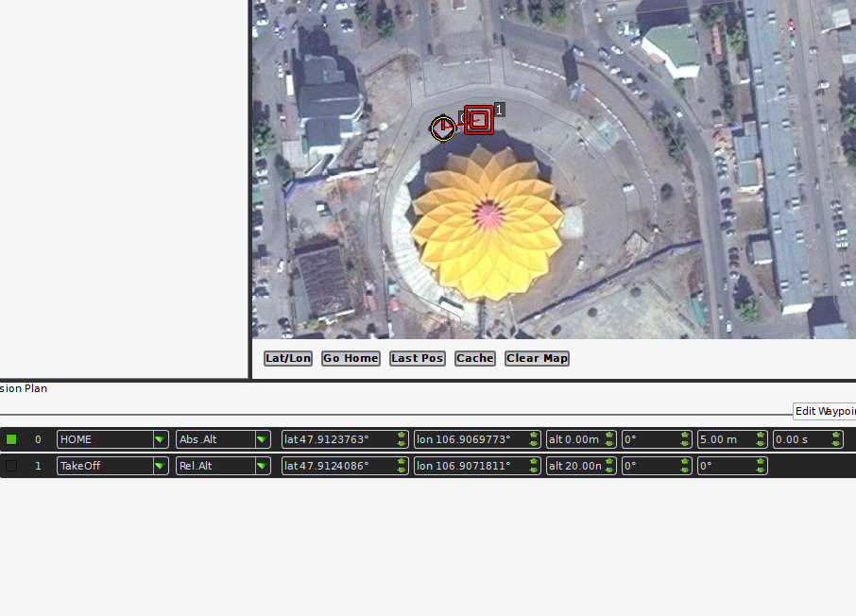Open the map Cache button
Viewport: 856px width, 616px height.
[x=475, y=358]
